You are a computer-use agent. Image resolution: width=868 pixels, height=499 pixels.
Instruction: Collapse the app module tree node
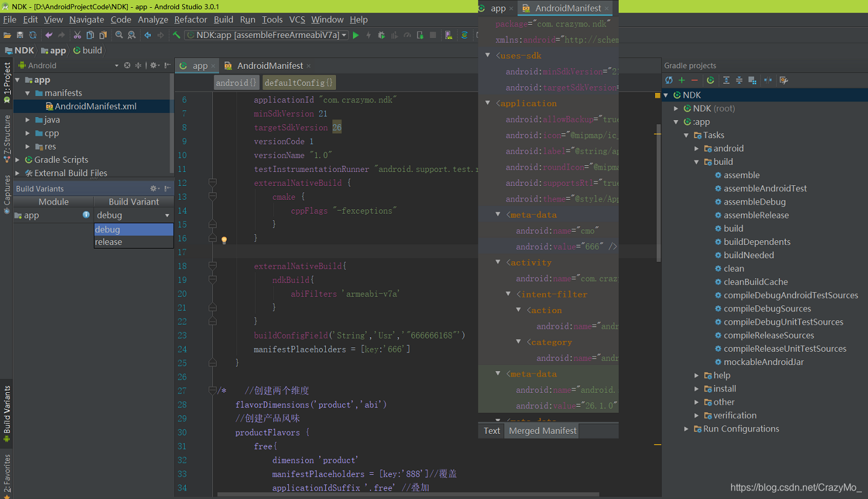coord(17,80)
